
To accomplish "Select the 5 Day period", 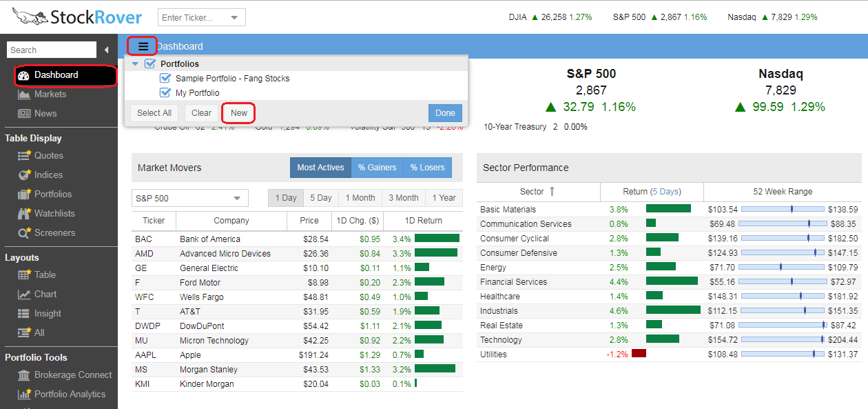I will click(321, 198).
